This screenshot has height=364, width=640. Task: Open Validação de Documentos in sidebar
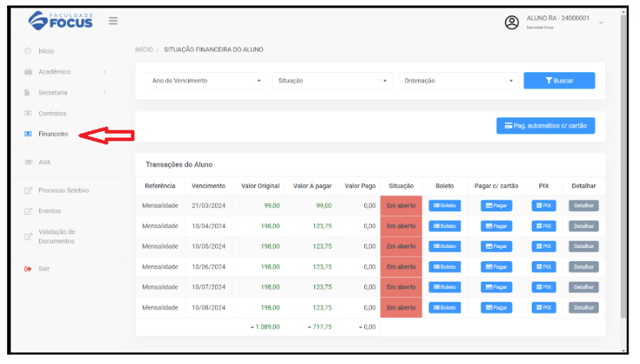(x=56, y=237)
